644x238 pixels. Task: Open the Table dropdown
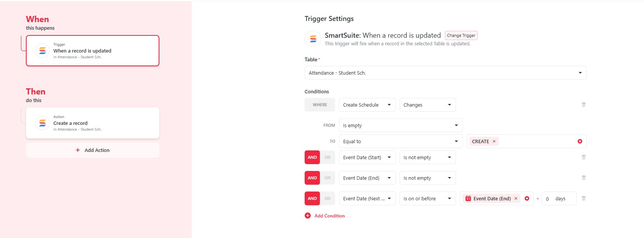click(445, 73)
